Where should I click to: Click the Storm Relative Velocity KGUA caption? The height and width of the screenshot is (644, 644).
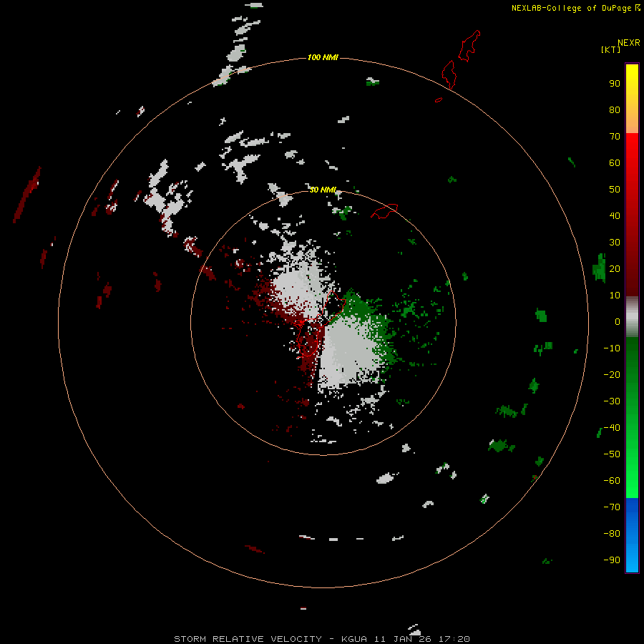coord(322,639)
